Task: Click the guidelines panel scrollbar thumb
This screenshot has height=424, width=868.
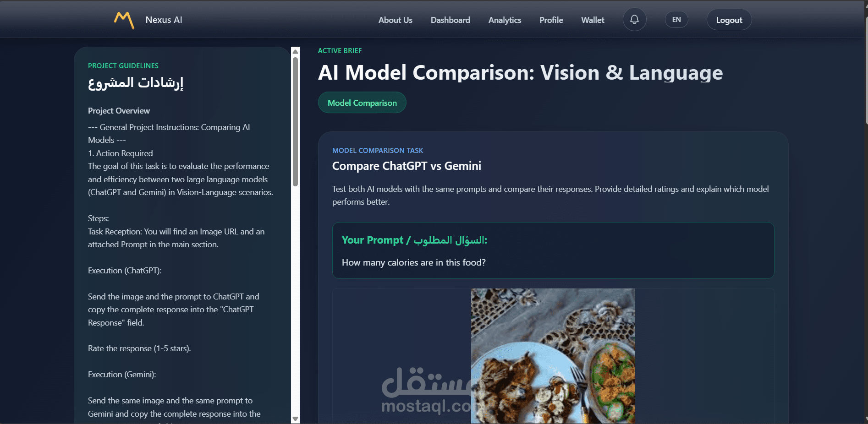Action: (295, 121)
